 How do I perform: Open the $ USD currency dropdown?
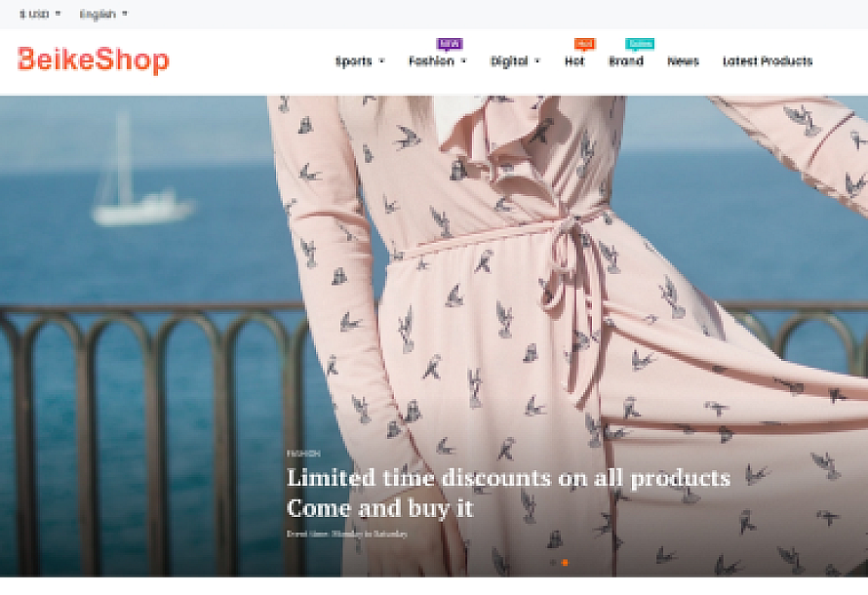pyautogui.click(x=40, y=14)
